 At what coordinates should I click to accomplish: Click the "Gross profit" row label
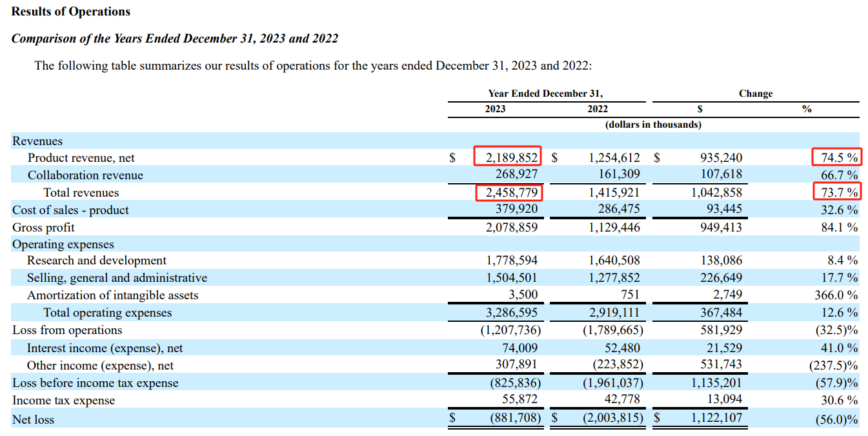coord(43,228)
